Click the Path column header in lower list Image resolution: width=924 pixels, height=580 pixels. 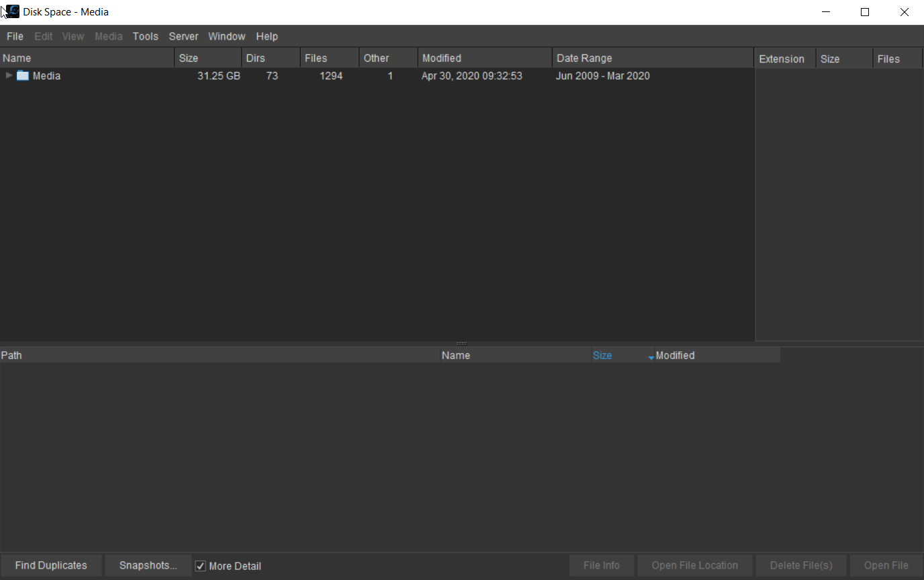(x=220, y=355)
